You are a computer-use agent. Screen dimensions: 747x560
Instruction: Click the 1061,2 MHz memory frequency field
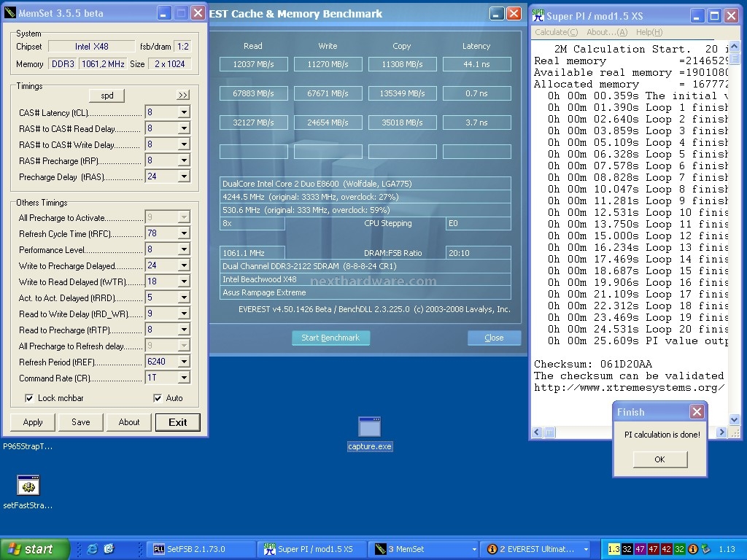(103, 64)
